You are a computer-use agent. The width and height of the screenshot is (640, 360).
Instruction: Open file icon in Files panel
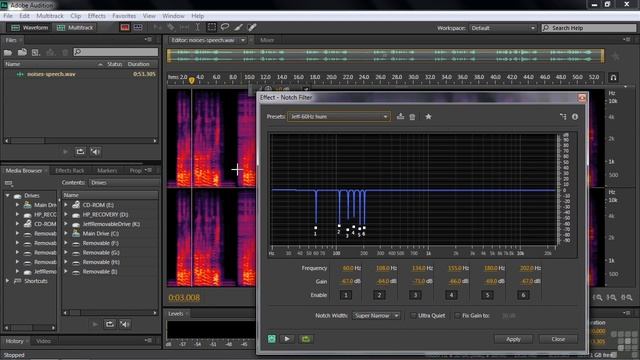click(x=8, y=52)
